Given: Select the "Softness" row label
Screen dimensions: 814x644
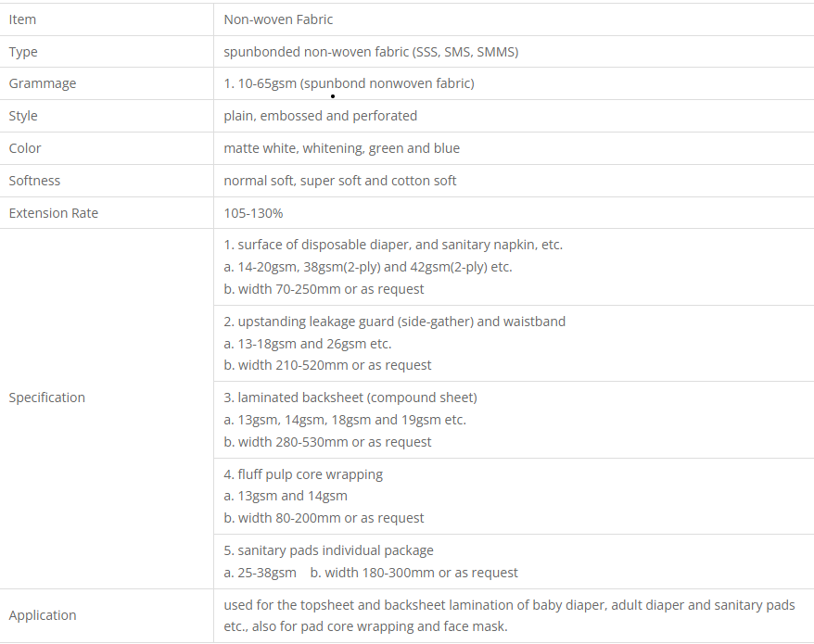Looking at the screenshot, I should coord(34,181).
